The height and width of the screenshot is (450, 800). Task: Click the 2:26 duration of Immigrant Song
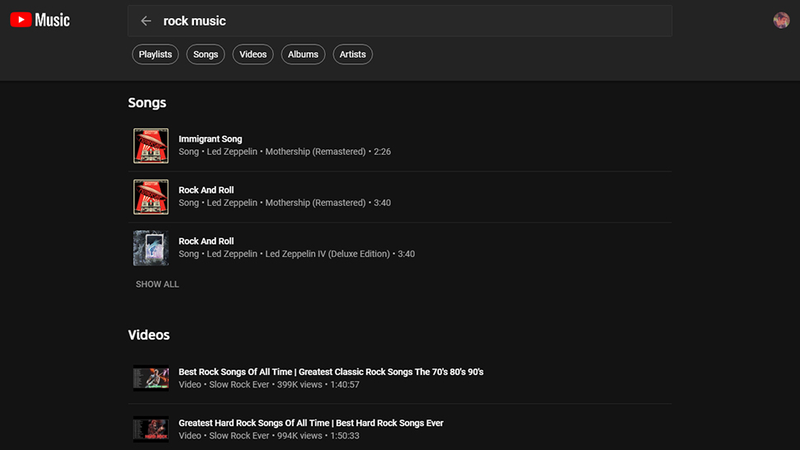coord(382,152)
